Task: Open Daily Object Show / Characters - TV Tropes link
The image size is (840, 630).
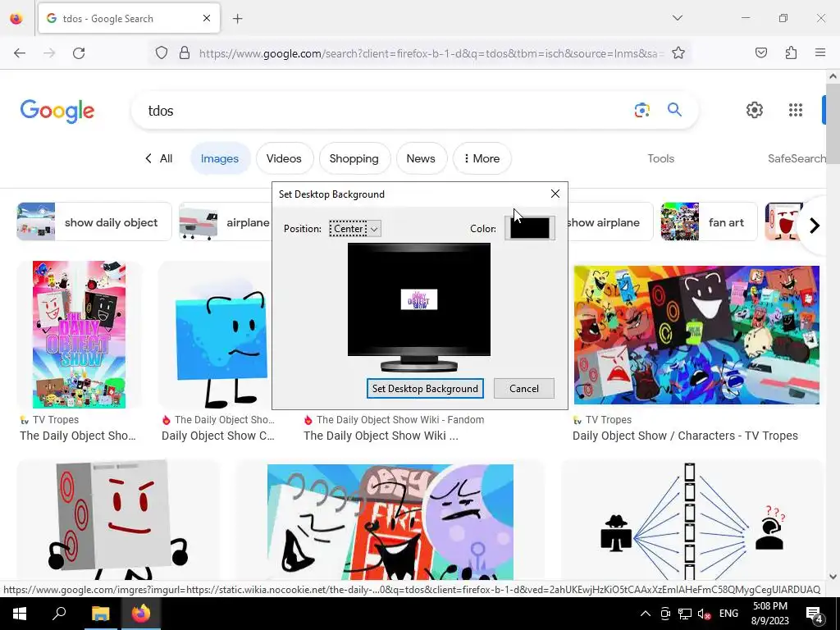Action: (x=685, y=436)
